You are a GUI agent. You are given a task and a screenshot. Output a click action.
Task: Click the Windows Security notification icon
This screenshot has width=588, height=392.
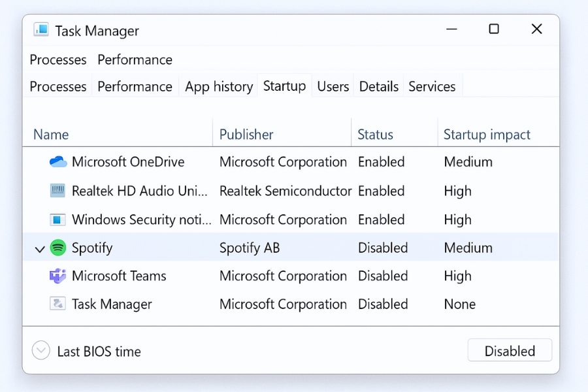pos(58,220)
